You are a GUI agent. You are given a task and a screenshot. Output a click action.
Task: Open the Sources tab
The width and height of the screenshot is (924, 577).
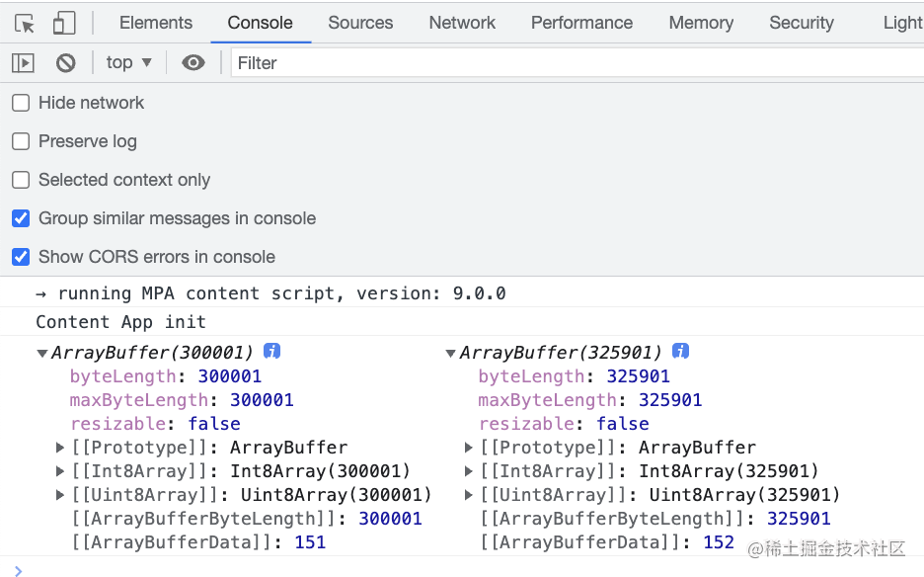(360, 23)
